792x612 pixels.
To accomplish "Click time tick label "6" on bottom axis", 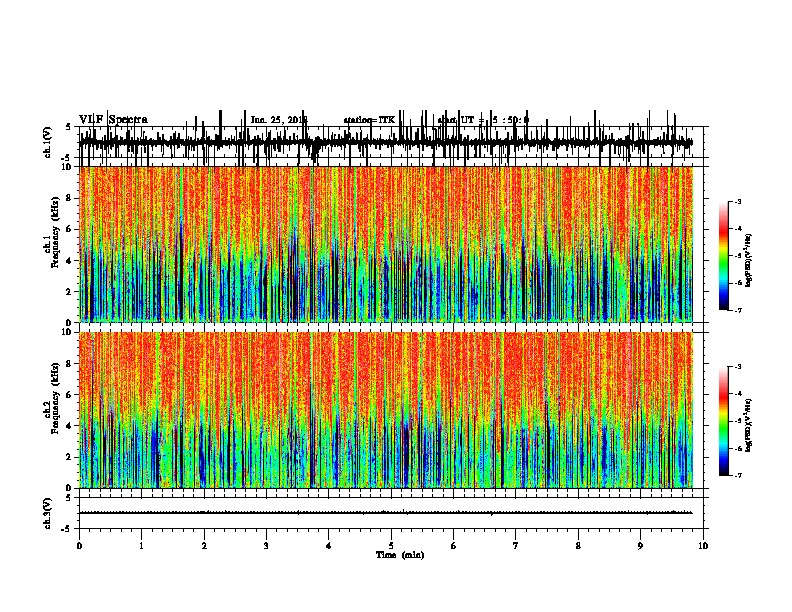I will [x=454, y=546].
